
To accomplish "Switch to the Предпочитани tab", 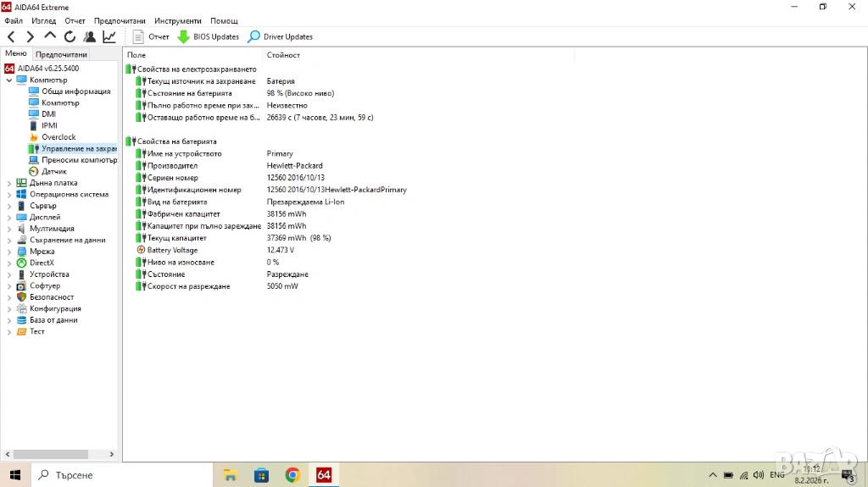I will (x=61, y=54).
